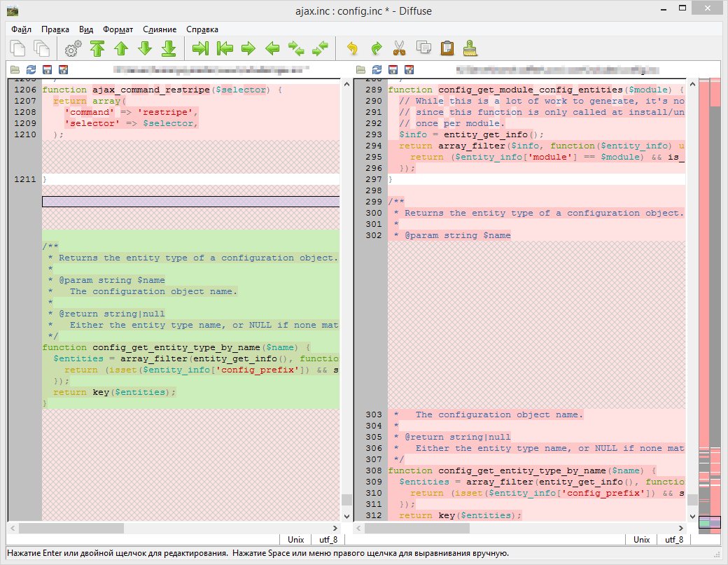Open the Справка menu
This screenshot has width=728, height=565.
[x=202, y=29]
